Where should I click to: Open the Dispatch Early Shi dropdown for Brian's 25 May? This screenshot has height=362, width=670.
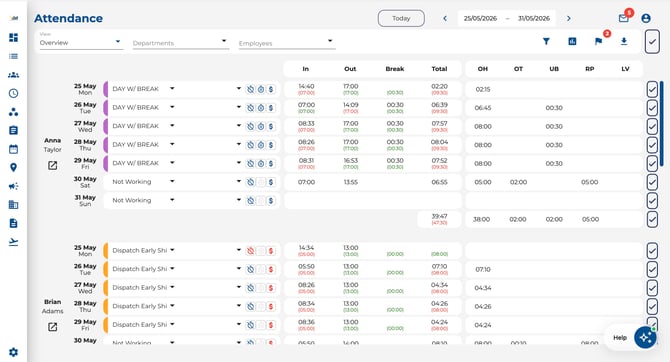(x=144, y=250)
